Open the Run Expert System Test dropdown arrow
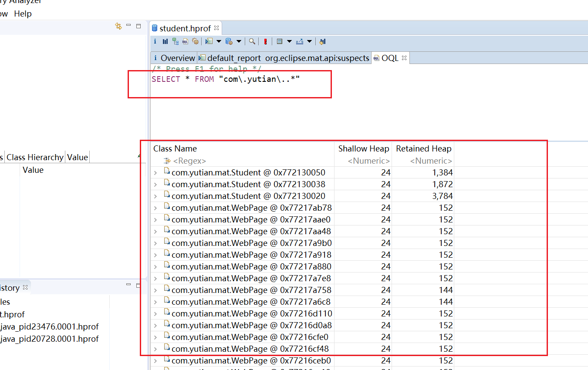This screenshot has width=588, height=370. (219, 41)
